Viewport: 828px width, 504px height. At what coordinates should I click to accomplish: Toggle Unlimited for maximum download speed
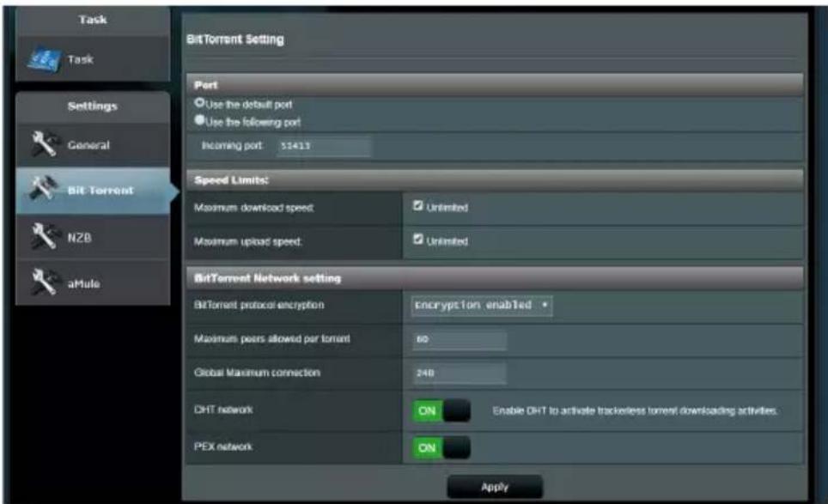pyautogui.click(x=417, y=206)
